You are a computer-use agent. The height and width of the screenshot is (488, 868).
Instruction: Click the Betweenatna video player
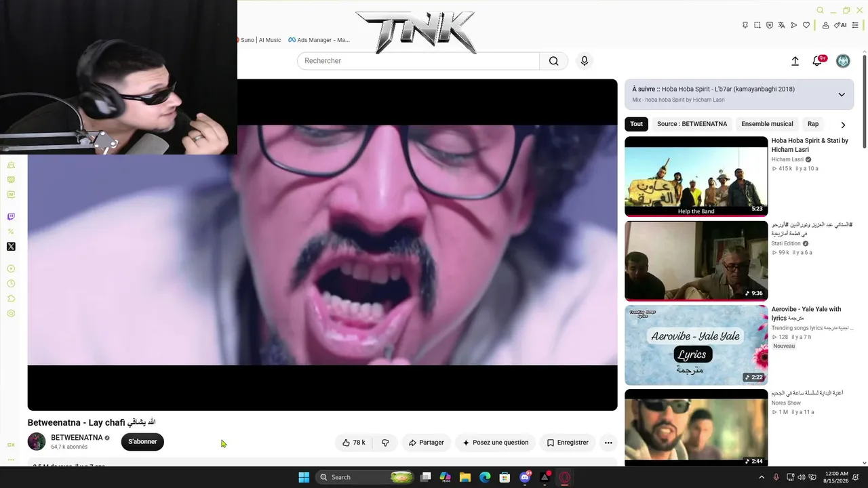tap(322, 245)
